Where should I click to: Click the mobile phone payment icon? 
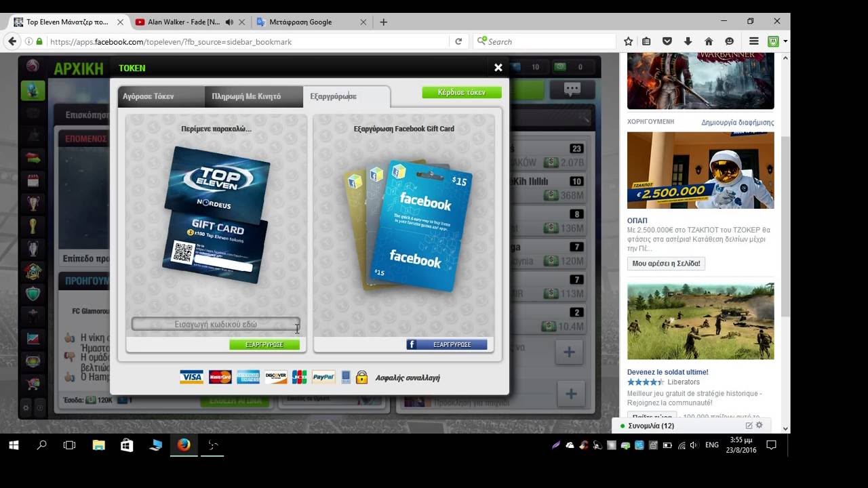[346, 378]
